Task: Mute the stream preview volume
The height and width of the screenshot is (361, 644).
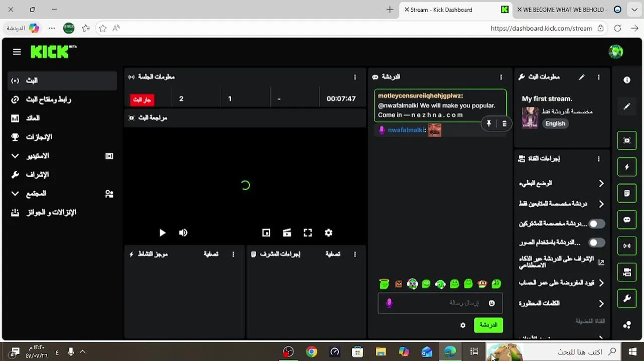Action: pos(183,233)
